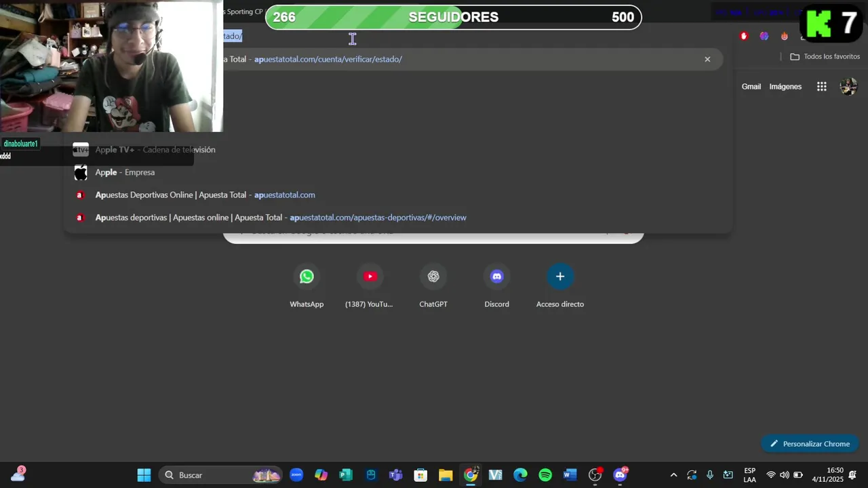Click in the address bar highlighted text
The height and width of the screenshot is (488, 868).
pos(233,36)
